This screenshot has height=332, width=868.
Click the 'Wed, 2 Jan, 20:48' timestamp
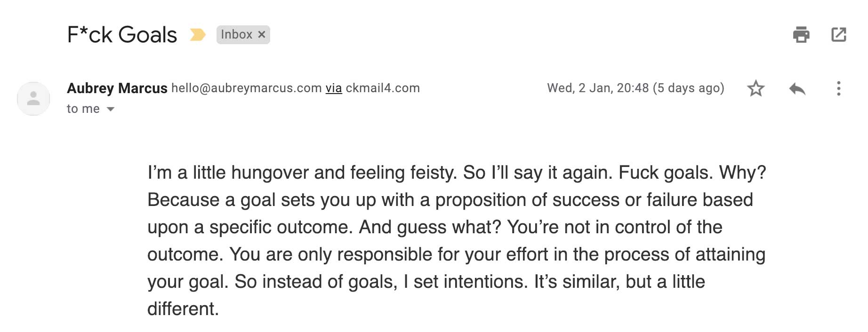coord(598,88)
